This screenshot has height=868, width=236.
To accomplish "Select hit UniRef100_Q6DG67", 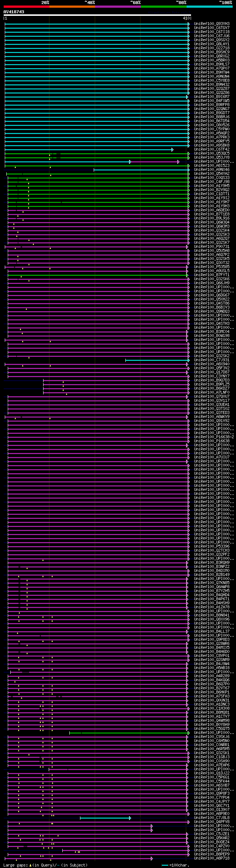I will (x=212, y=295).
